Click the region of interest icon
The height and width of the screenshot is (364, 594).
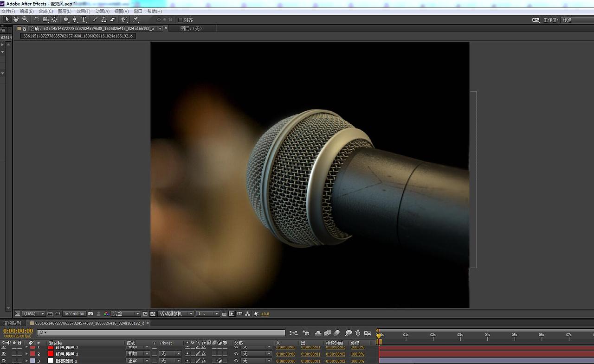[x=145, y=314]
